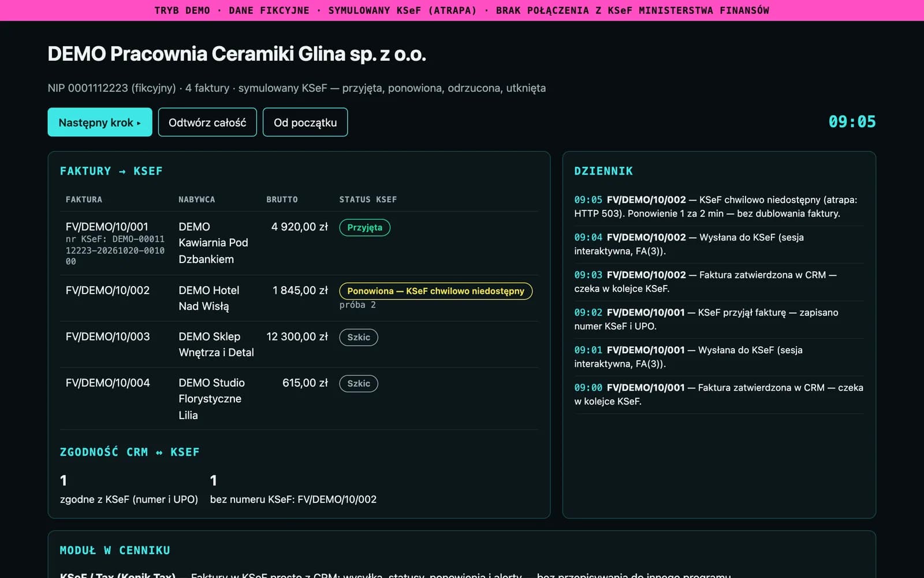Click the DZIENNIK panel heading
This screenshot has height=578, width=924.
(603, 171)
